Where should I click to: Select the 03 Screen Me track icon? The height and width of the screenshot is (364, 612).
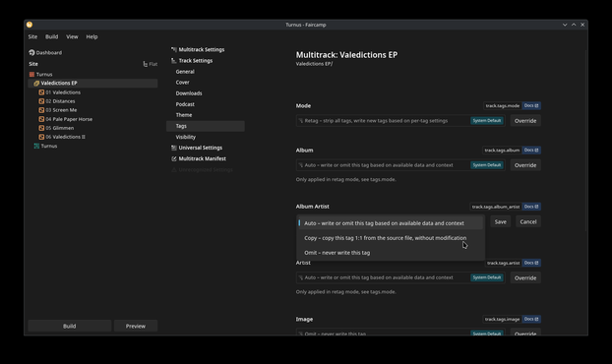41,110
